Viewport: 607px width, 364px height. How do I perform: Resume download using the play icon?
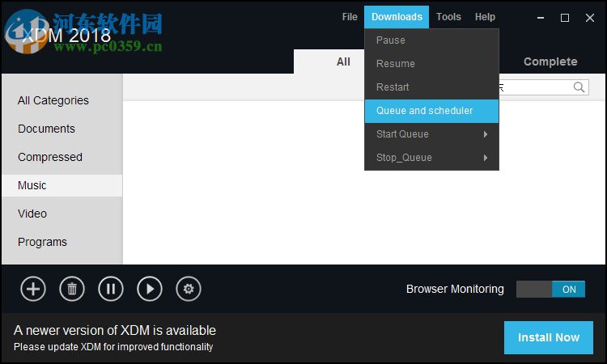click(150, 289)
